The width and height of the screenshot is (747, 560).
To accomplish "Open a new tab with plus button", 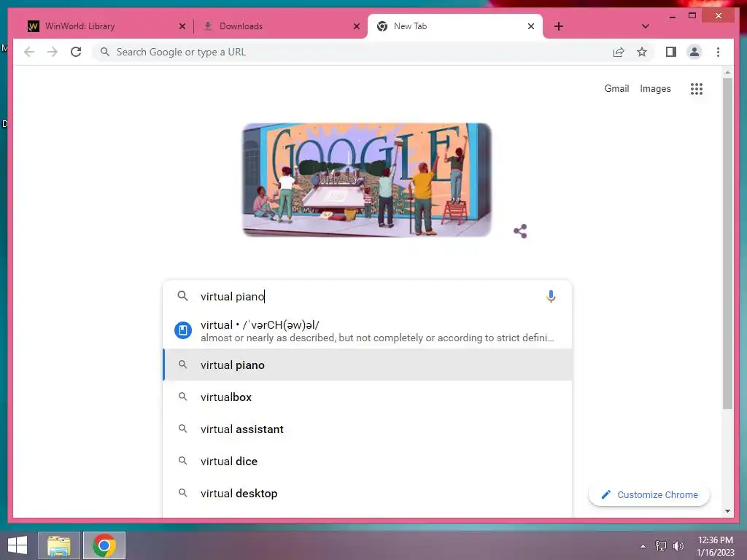I will pos(559,26).
